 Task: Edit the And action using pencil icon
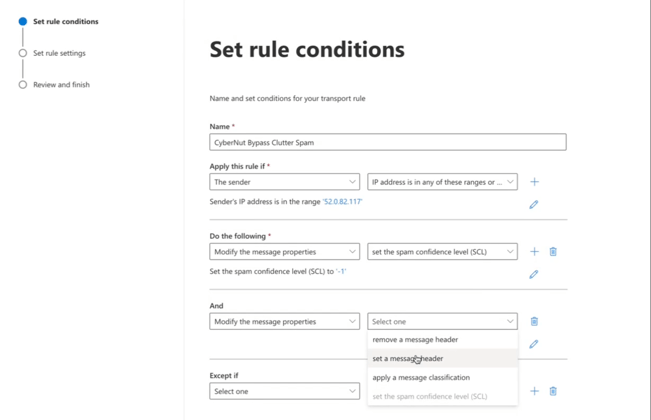click(x=534, y=344)
